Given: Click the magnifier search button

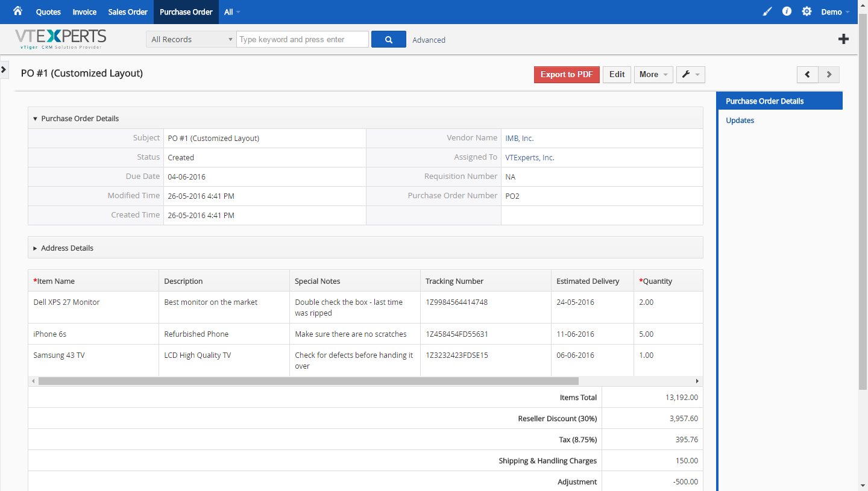Looking at the screenshot, I should [389, 39].
